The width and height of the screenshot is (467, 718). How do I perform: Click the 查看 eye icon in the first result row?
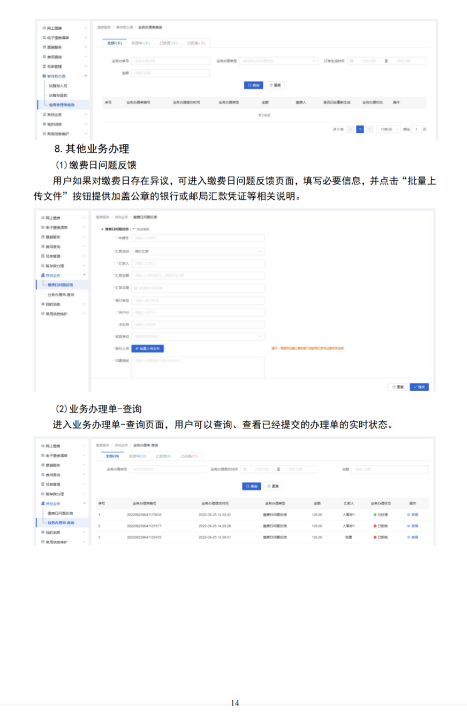409,515
